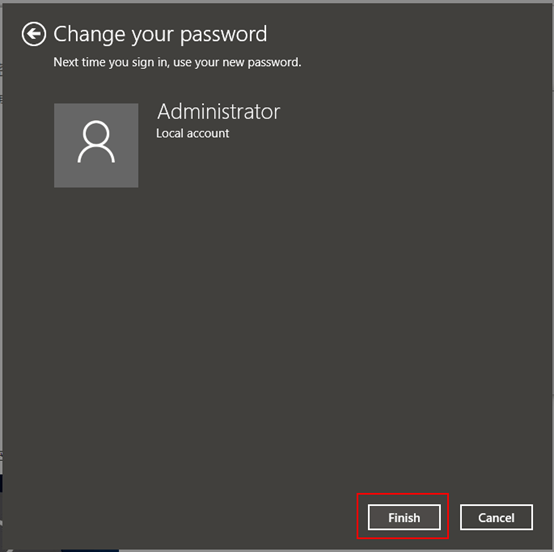Click the Cancel button beside Finish
The image size is (554, 552).
tap(496, 517)
